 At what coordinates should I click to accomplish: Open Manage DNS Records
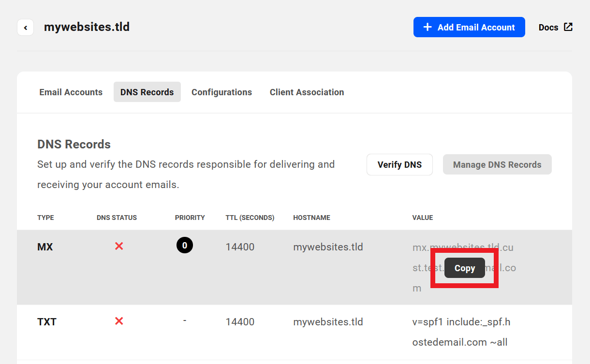pyautogui.click(x=497, y=164)
